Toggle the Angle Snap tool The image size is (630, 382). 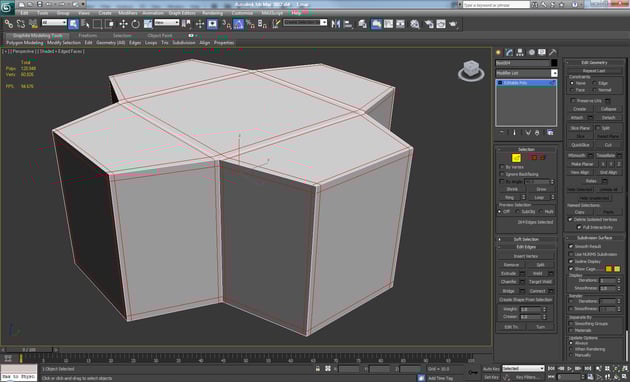pos(238,24)
